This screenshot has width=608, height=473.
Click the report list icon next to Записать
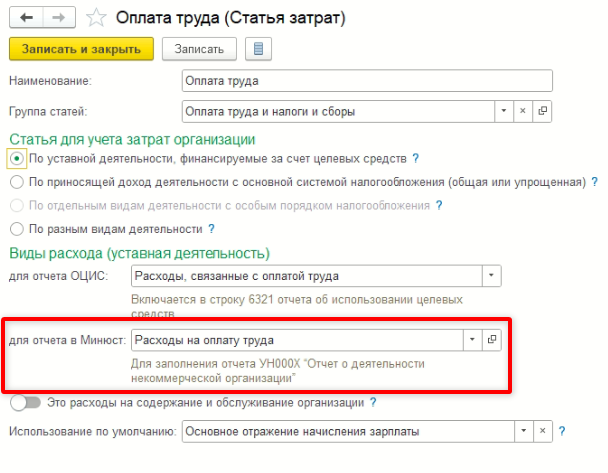pos(258,49)
